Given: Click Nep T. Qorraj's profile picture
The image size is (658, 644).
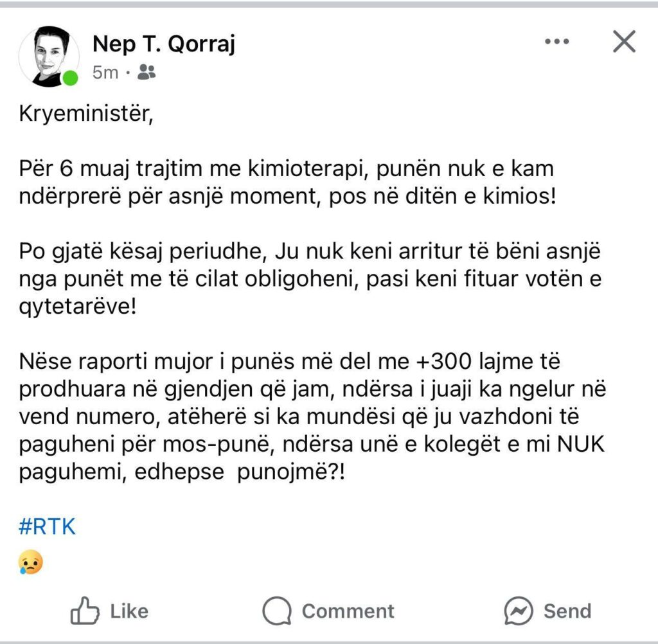Looking at the screenshot, I should pos(47,56).
